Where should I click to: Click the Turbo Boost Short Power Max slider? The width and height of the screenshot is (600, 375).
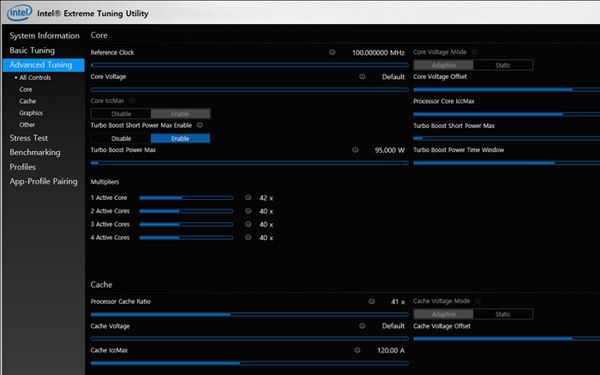point(507,138)
